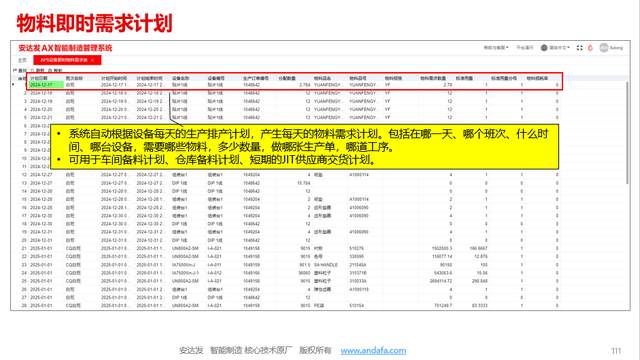This screenshot has width=640, height=360.
Task: Open the red notification bell icon
Action: click(x=590, y=48)
